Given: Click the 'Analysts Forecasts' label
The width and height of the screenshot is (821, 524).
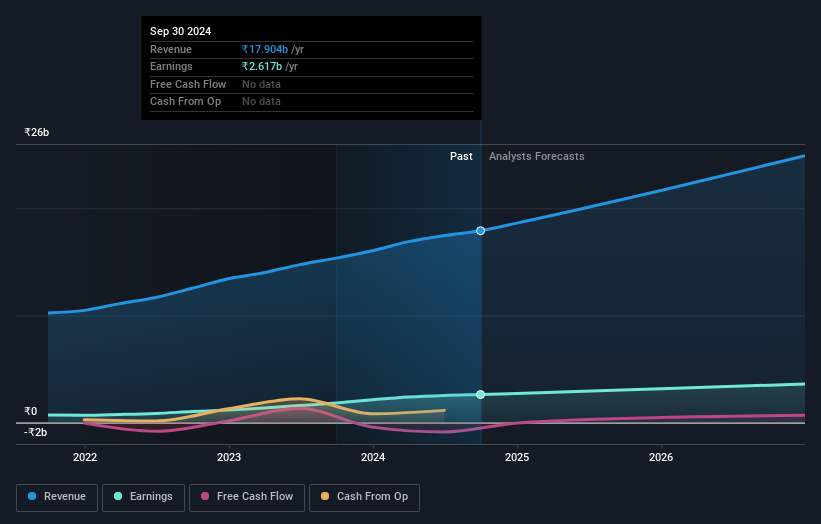Looking at the screenshot, I should point(537,156).
